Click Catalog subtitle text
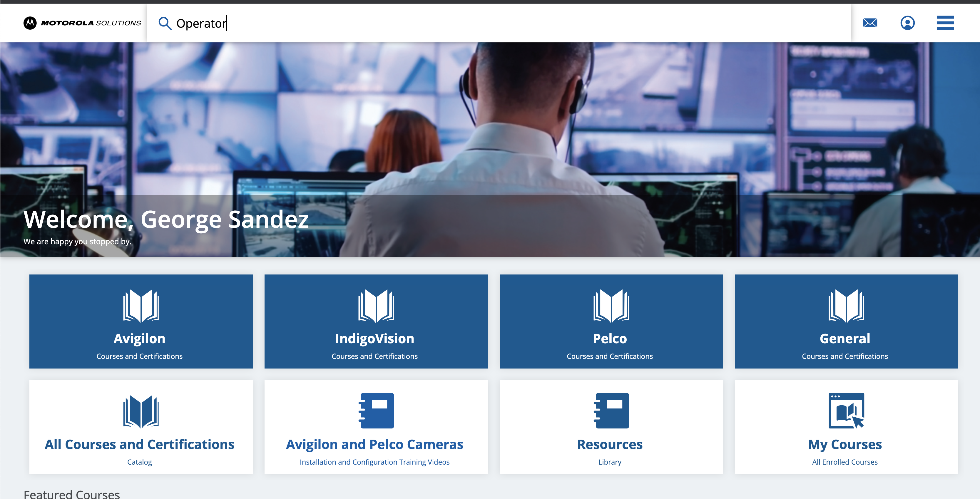 pyautogui.click(x=140, y=462)
